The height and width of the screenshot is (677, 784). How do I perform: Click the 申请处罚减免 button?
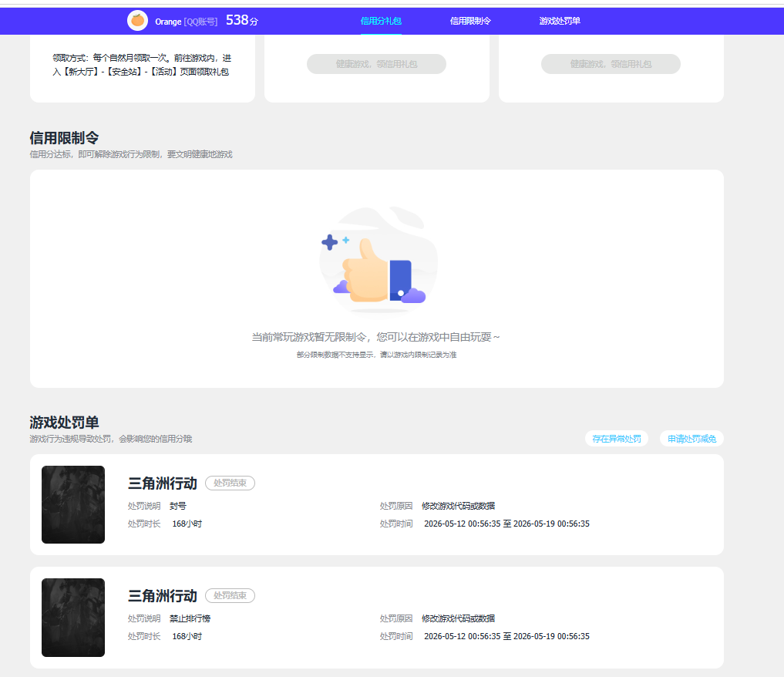692,439
